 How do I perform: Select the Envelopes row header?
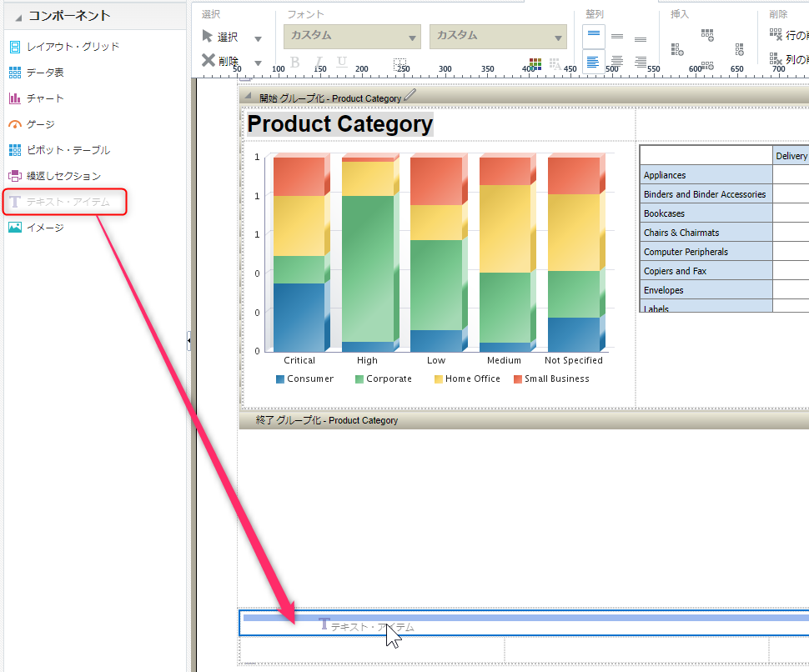(x=706, y=290)
